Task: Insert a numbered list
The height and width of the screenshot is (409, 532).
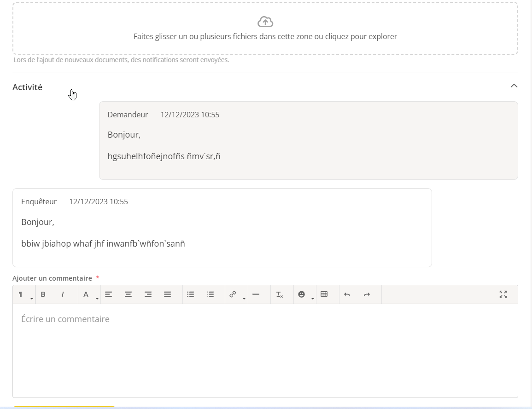Action: click(210, 294)
